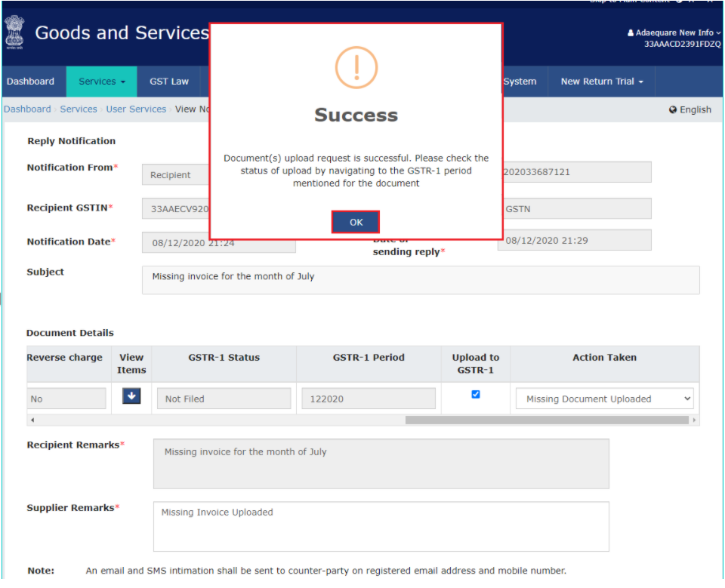Open the Action Taken dropdown
This screenshot has width=725, height=588.
point(605,399)
